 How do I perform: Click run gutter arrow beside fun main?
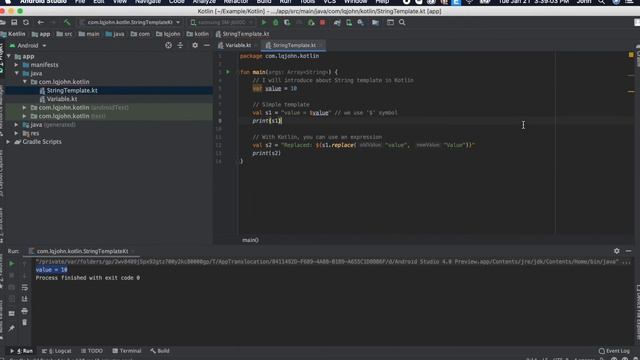[228, 72]
